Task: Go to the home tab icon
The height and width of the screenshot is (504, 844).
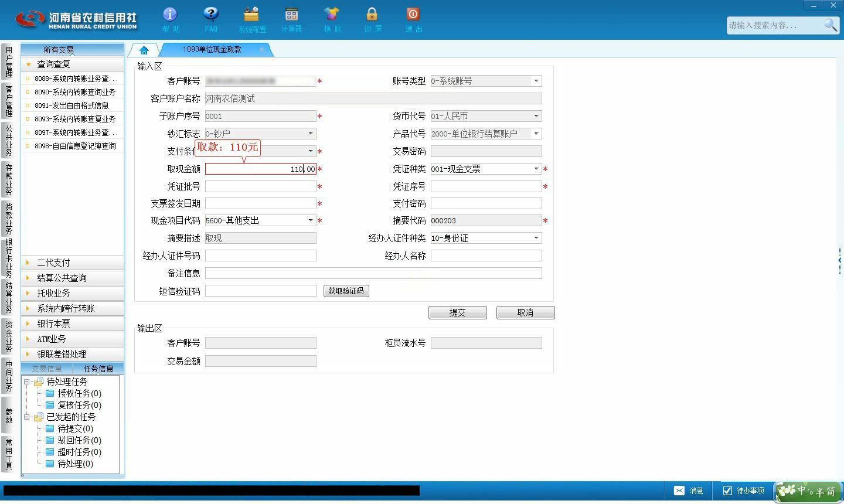Action: (x=144, y=50)
